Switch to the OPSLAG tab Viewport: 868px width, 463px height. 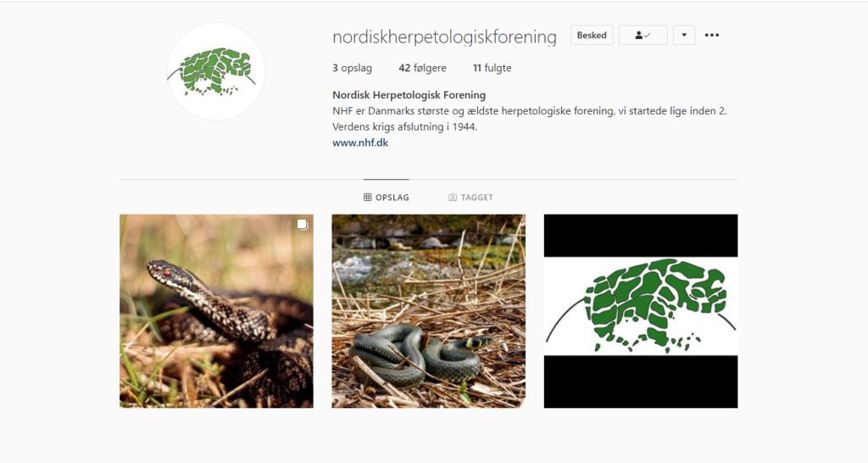tap(387, 198)
